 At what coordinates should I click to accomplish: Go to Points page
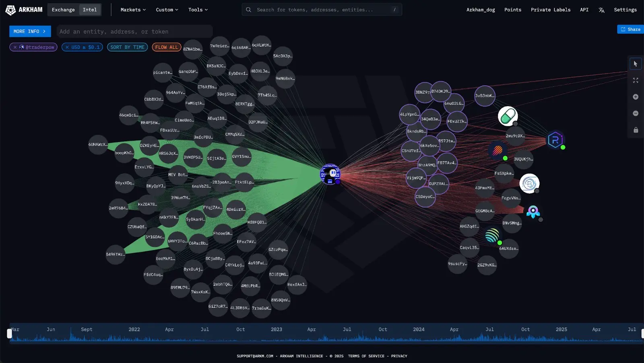[513, 10]
